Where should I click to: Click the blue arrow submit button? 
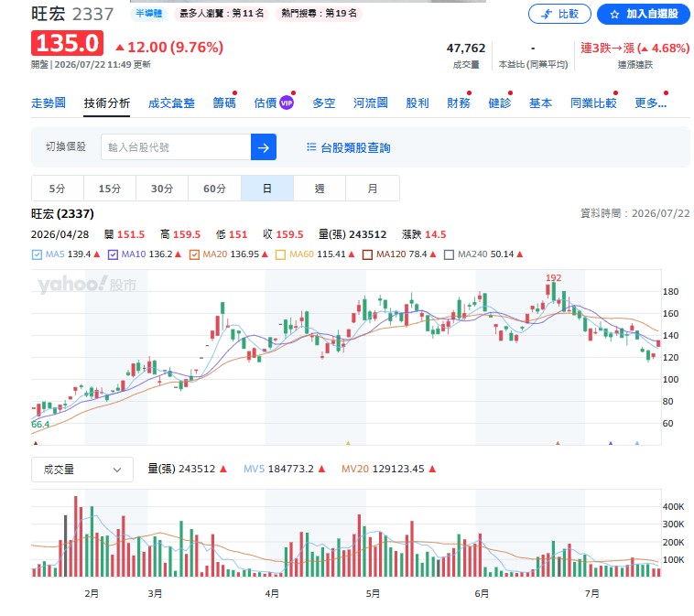[264, 147]
